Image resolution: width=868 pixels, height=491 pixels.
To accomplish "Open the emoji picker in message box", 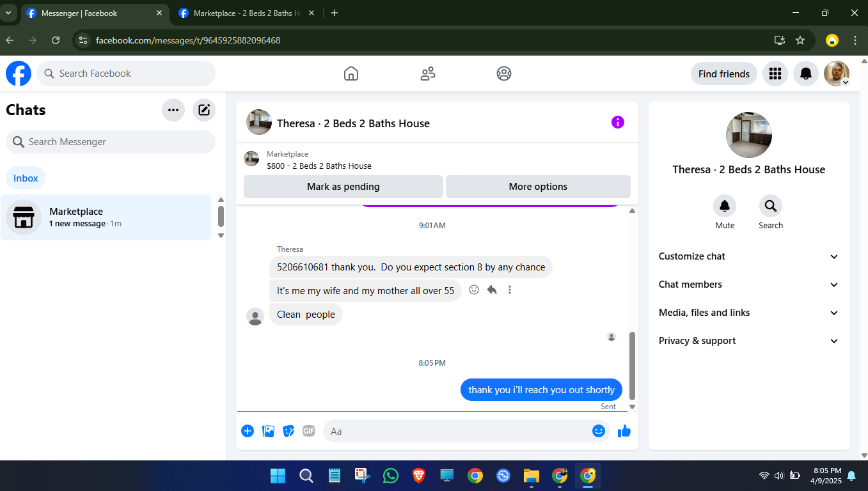I will [599, 431].
